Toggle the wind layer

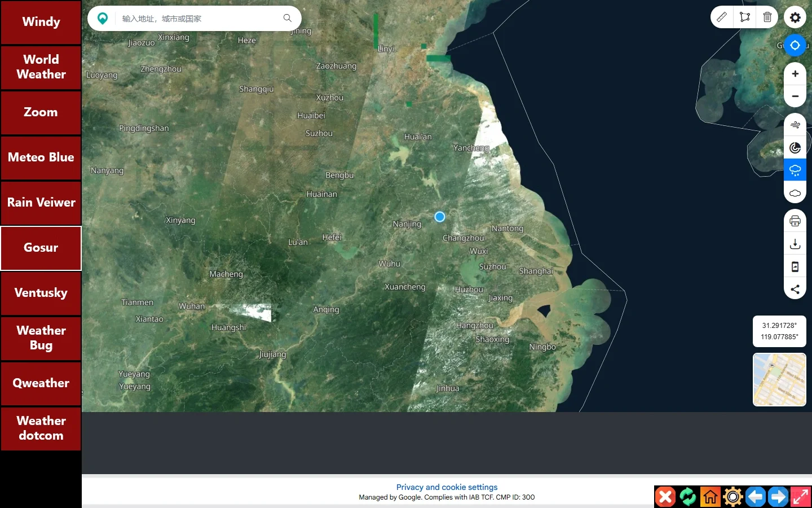[x=795, y=125]
